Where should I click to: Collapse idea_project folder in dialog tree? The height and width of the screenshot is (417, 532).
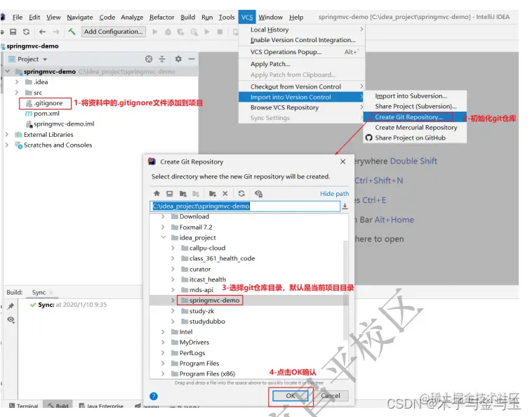pos(164,237)
